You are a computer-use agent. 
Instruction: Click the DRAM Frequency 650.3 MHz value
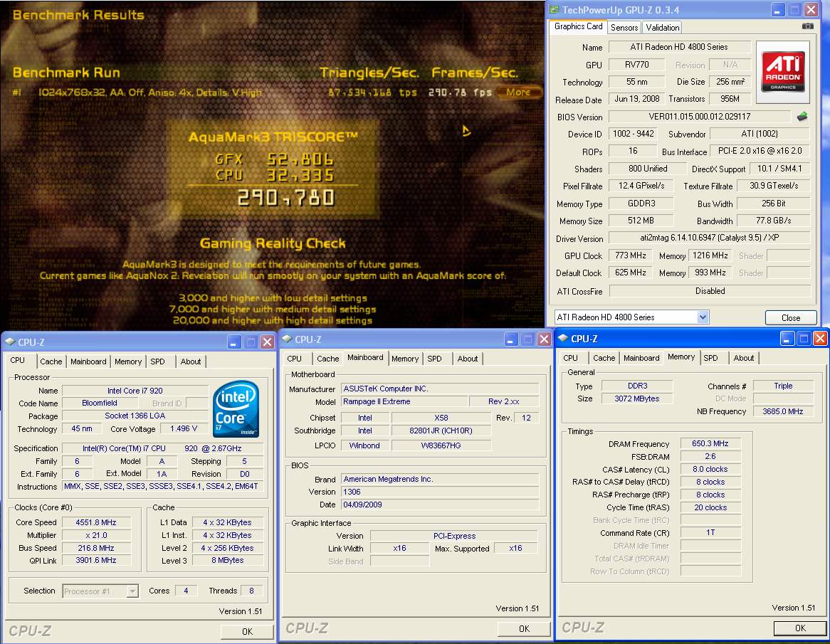coord(710,443)
